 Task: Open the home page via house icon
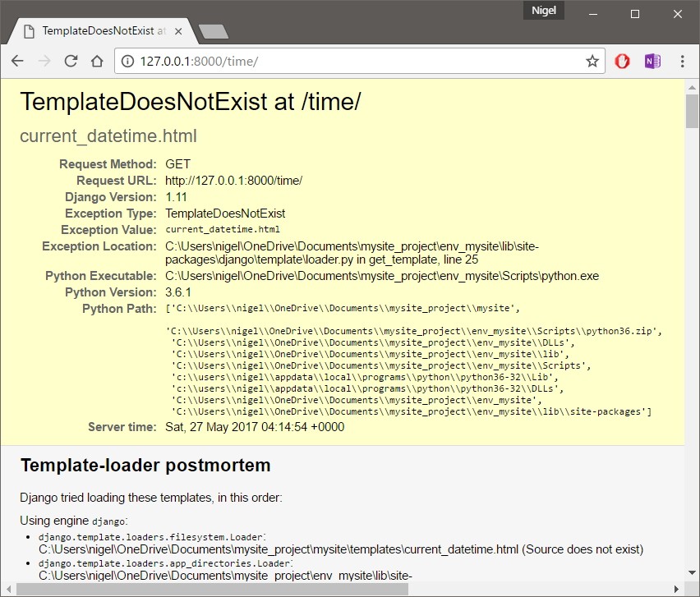pos(97,61)
